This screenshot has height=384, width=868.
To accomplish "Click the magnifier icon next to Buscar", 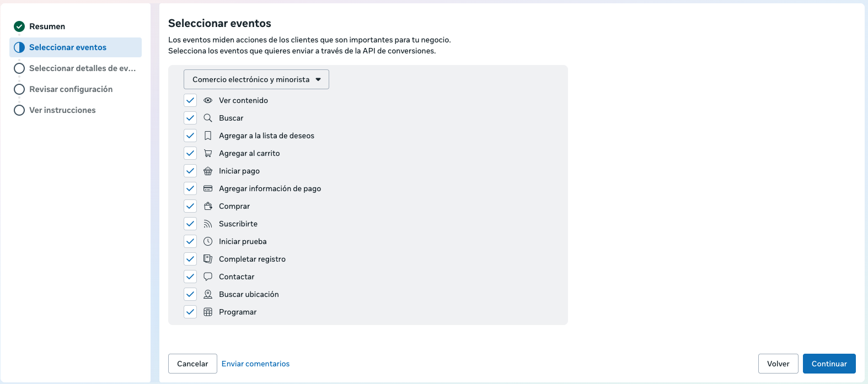I will 208,118.
